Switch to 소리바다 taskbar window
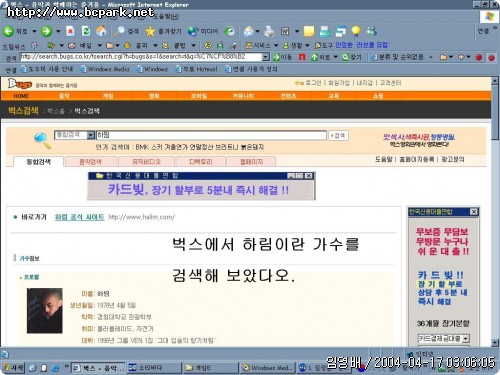This screenshot has height=375, width=500. click(x=154, y=368)
